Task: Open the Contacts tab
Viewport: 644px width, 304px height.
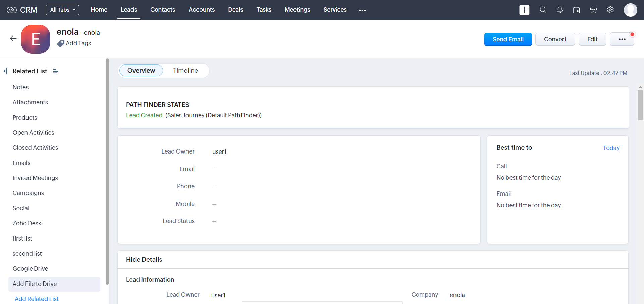Action: coord(162,10)
